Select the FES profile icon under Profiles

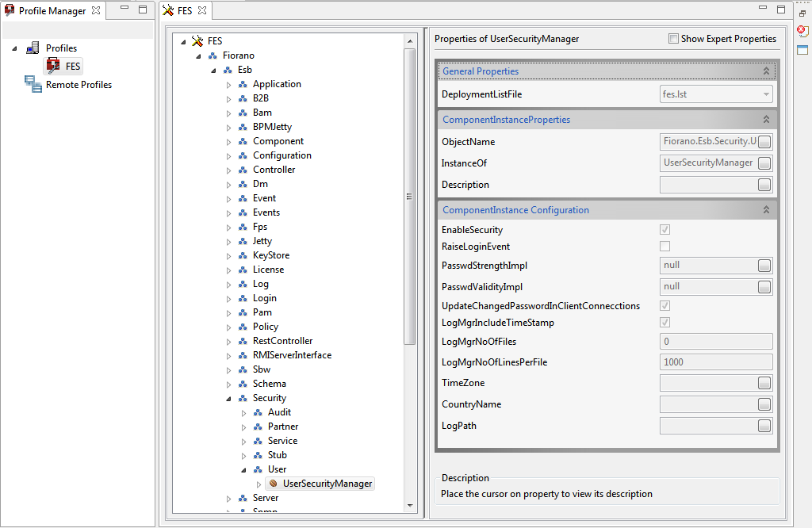53,66
